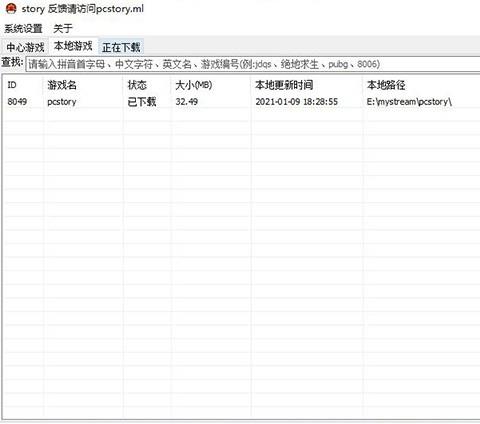Select the pcstory game row
This screenshot has width=480, height=424.
pyautogui.click(x=241, y=102)
